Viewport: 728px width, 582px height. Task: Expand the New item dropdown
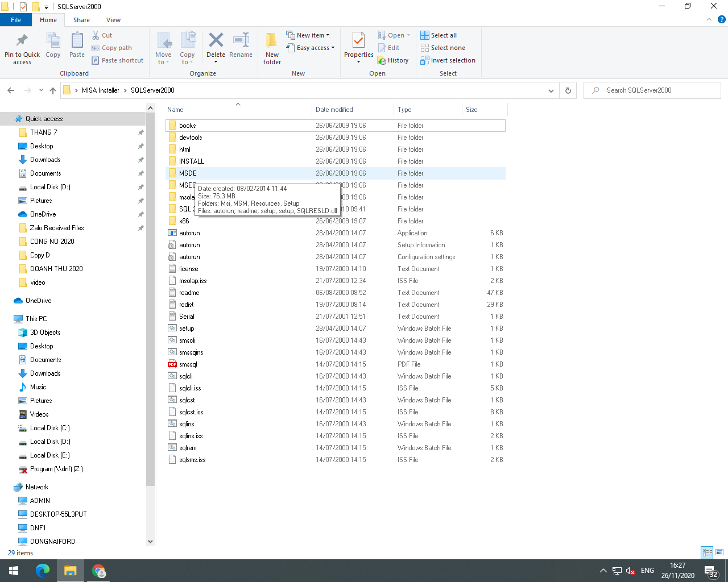point(328,35)
